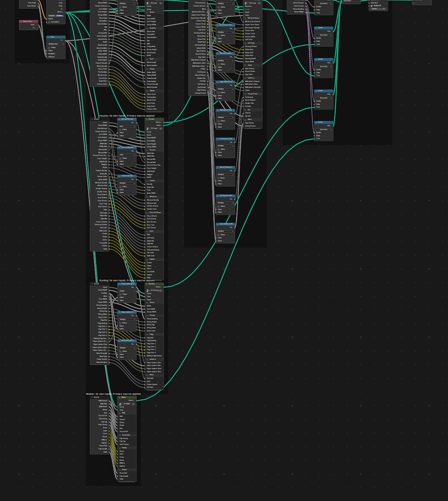The height and width of the screenshot is (501, 448).
Task: Click the Depth value field
Action: 378,9
